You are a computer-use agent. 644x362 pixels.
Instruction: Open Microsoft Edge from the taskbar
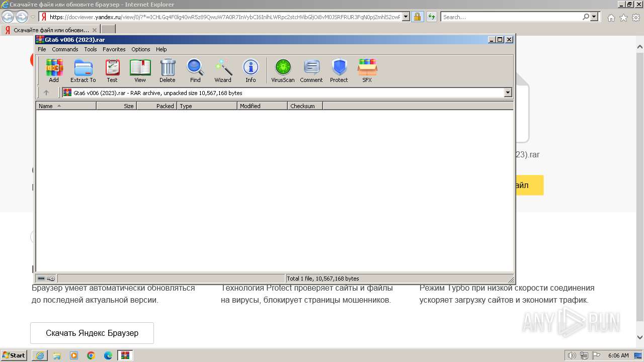pyautogui.click(x=108, y=355)
